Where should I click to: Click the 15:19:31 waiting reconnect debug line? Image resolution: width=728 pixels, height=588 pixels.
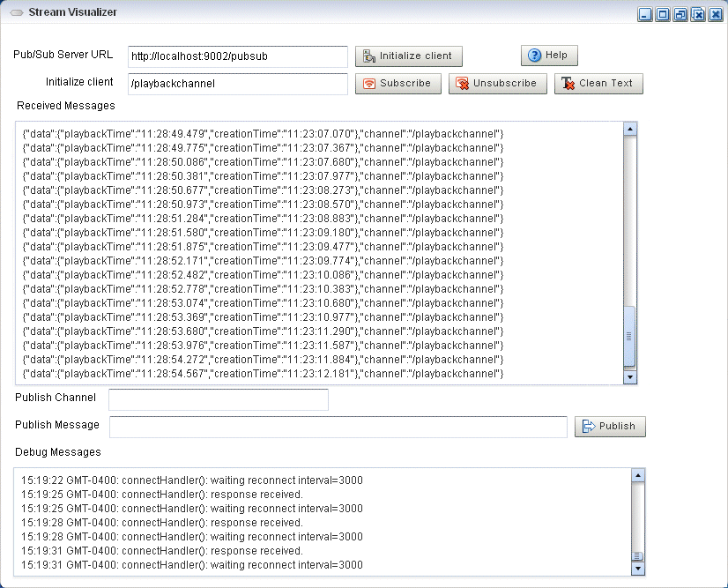point(192,565)
